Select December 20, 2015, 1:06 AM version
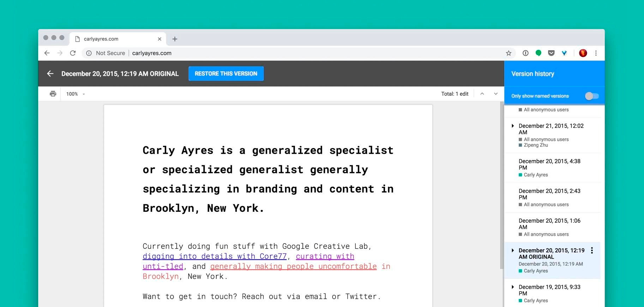Viewport: 644px width, 307px height. [553, 227]
